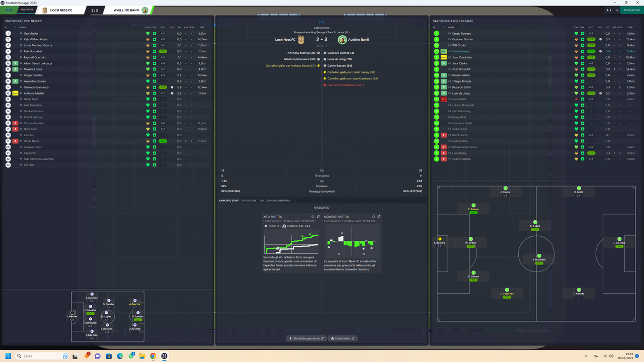
Task: Click form icon for Kyle Walker-Peters
Action: (154, 39)
